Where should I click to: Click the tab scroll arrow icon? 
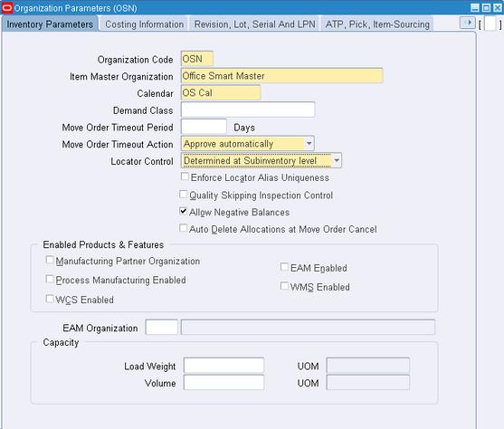468,23
